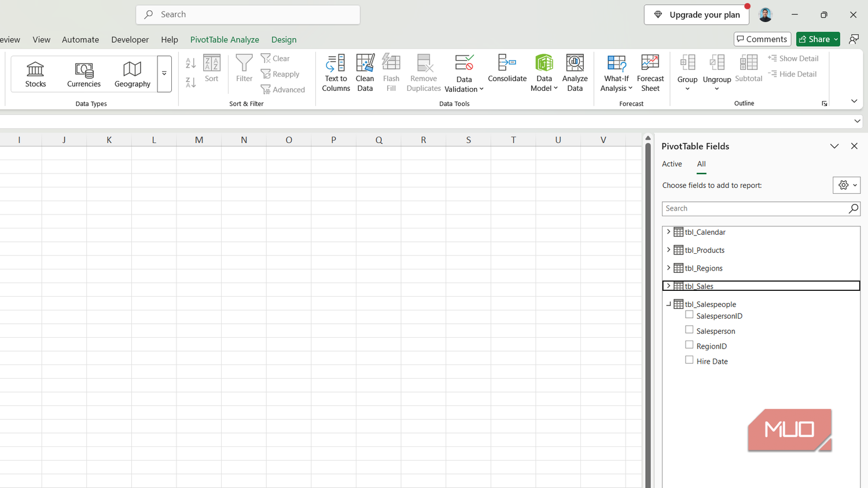
Task: Sort Z to A descending
Action: click(191, 82)
